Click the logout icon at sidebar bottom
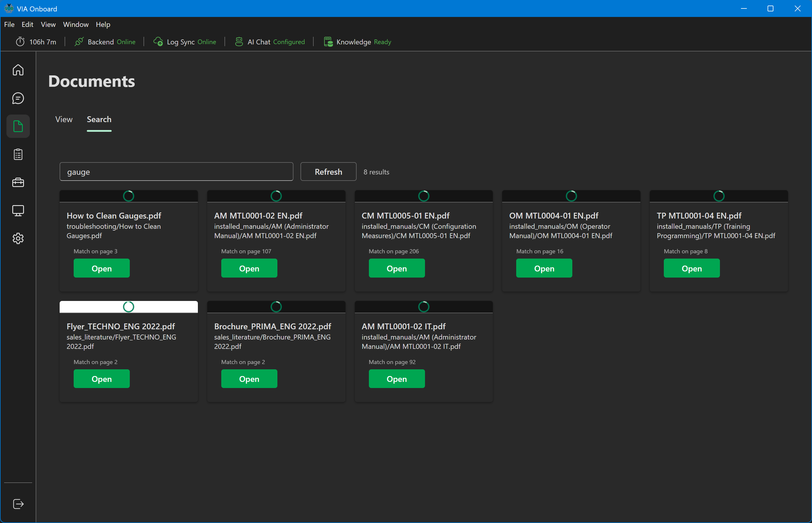Image resolution: width=812 pixels, height=523 pixels. point(18,504)
